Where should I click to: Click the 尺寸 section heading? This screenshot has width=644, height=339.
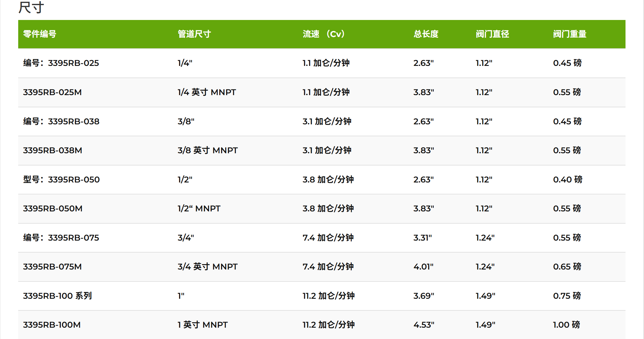point(31,7)
